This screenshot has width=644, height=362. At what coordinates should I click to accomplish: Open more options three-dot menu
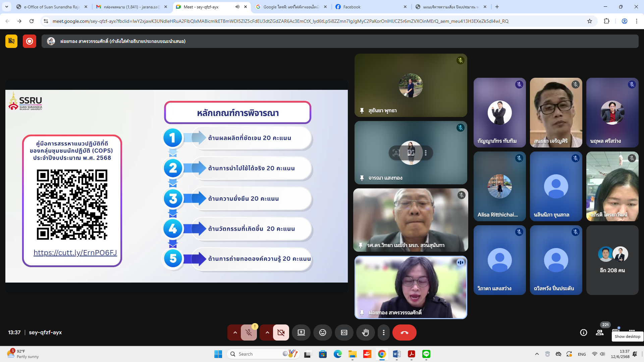pyautogui.click(x=383, y=333)
